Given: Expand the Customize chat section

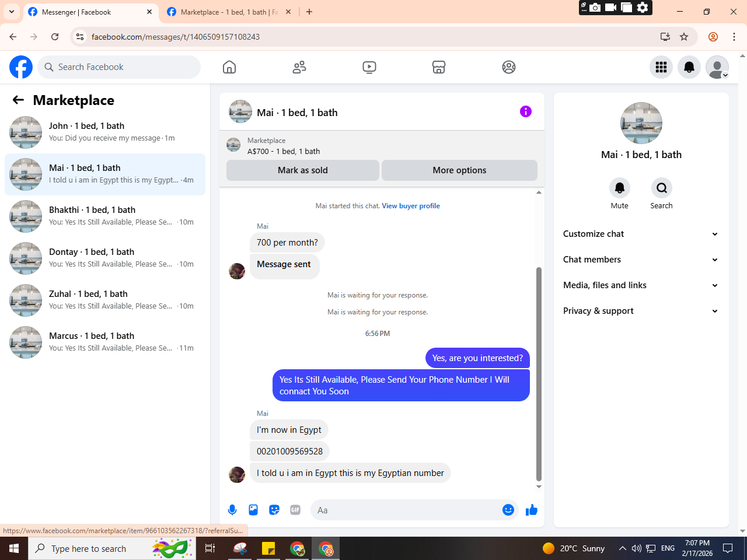Looking at the screenshot, I should (x=641, y=234).
